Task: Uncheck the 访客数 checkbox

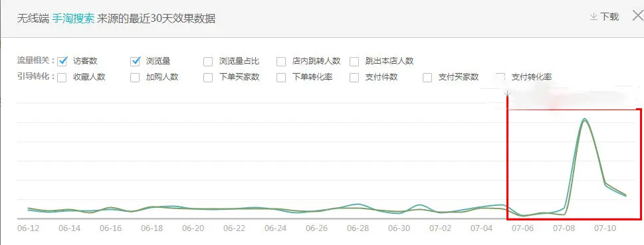Action: pos(62,62)
